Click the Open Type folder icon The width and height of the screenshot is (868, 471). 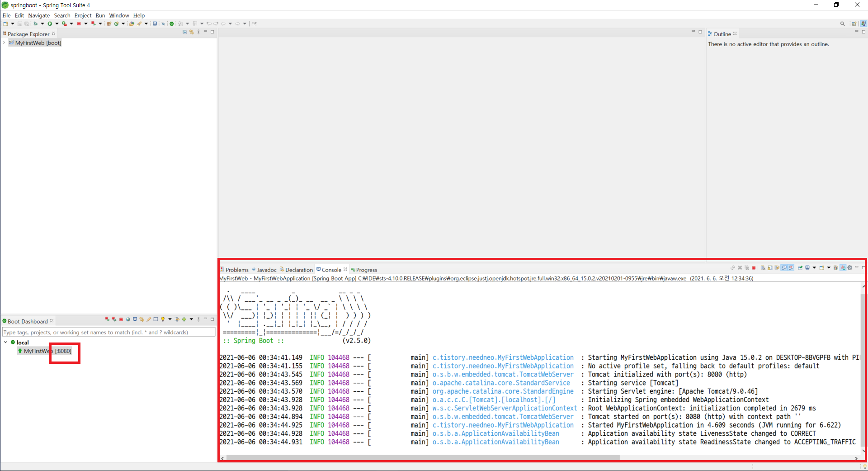tap(132, 24)
